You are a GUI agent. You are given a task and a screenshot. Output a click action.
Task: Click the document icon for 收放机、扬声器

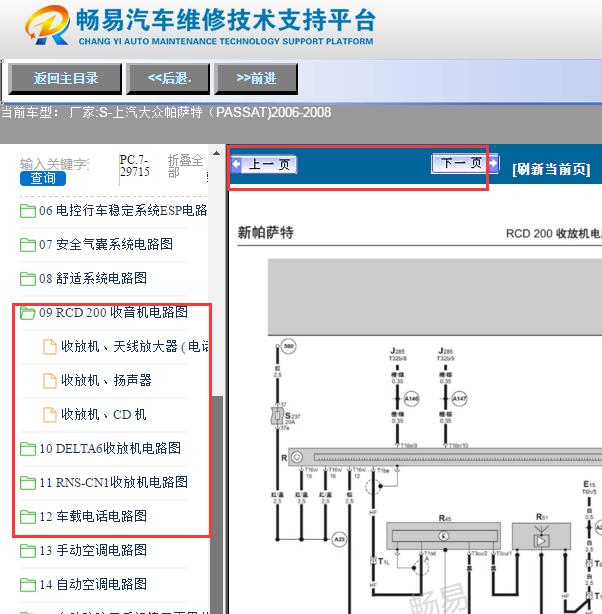[x=50, y=381]
